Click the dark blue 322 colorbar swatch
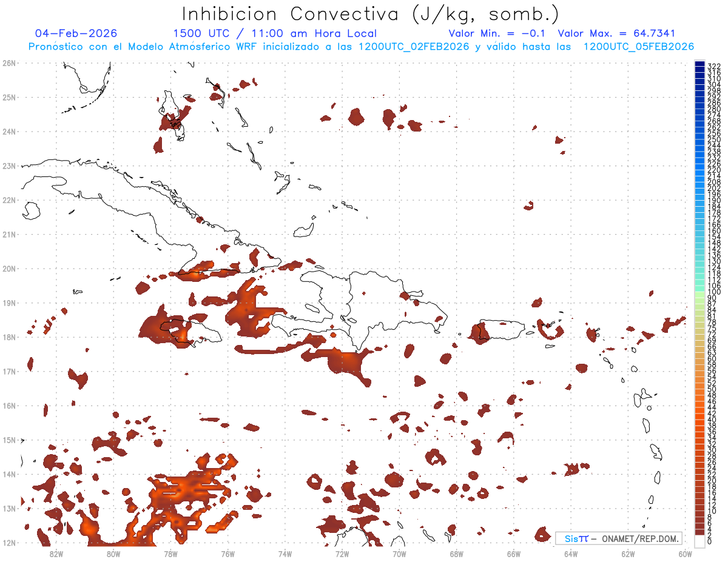 click(x=699, y=64)
